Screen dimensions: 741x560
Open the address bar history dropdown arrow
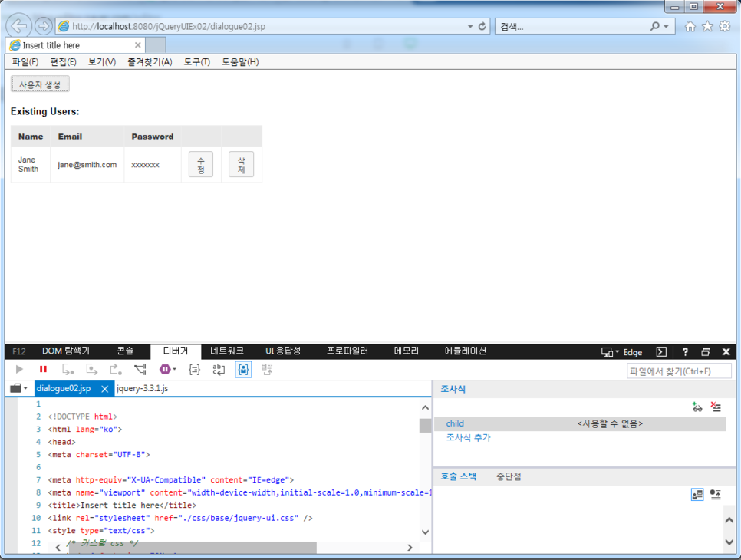[x=470, y=26]
